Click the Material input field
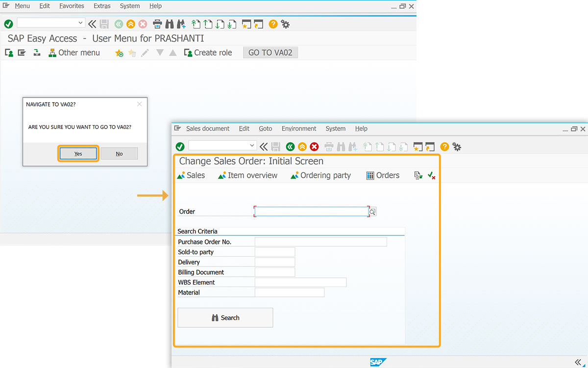588x368 pixels. tap(290, 292)
